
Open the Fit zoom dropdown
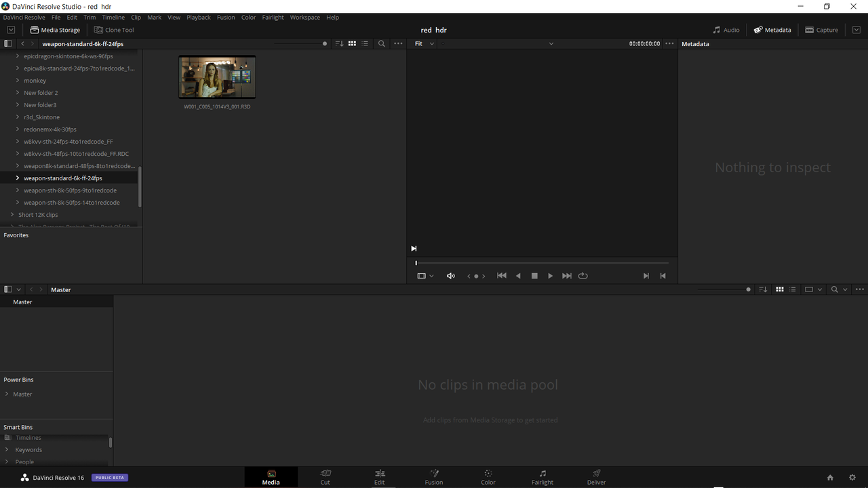(x=425, y=43)
